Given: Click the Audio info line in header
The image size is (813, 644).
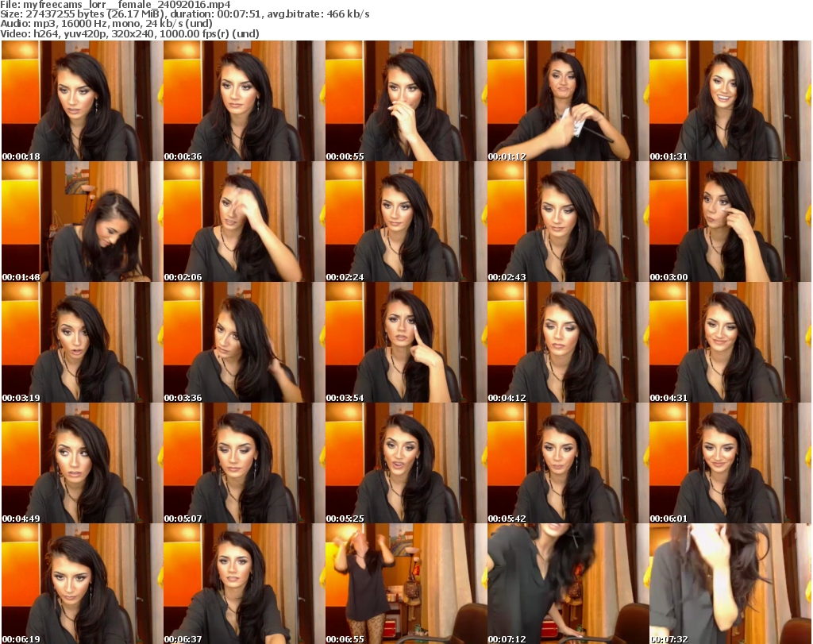Looking at the screenshot, I should 106,24.
